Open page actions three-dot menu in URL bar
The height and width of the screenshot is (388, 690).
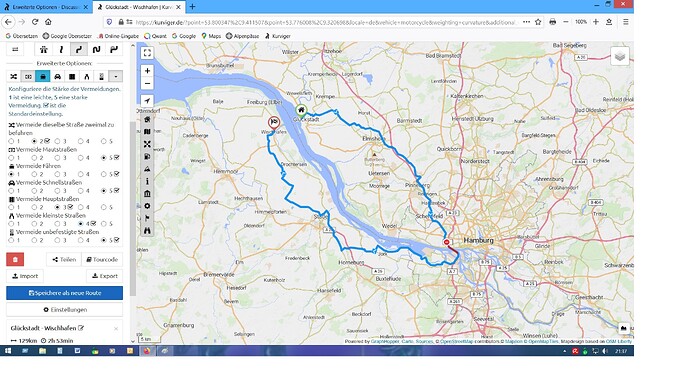[x=526, y=22]
